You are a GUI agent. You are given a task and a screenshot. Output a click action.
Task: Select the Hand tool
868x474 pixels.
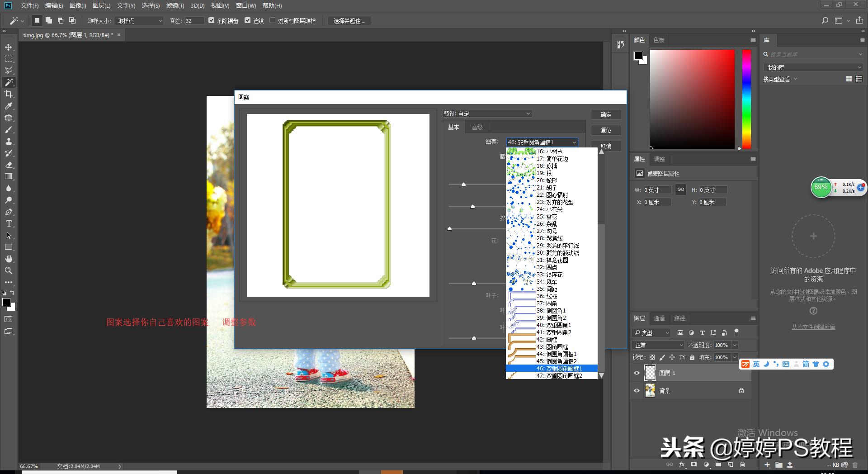coord(9,259)
